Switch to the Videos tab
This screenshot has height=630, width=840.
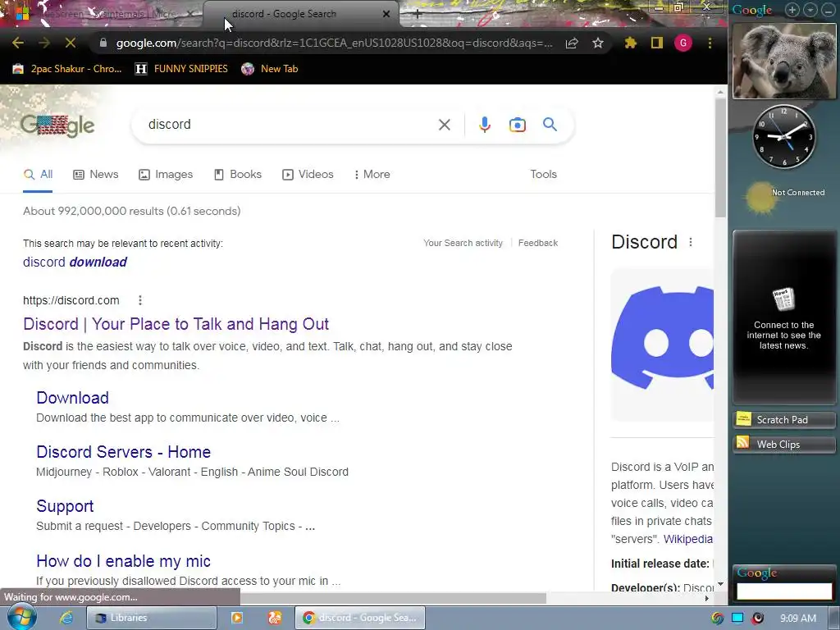point(308,175)
